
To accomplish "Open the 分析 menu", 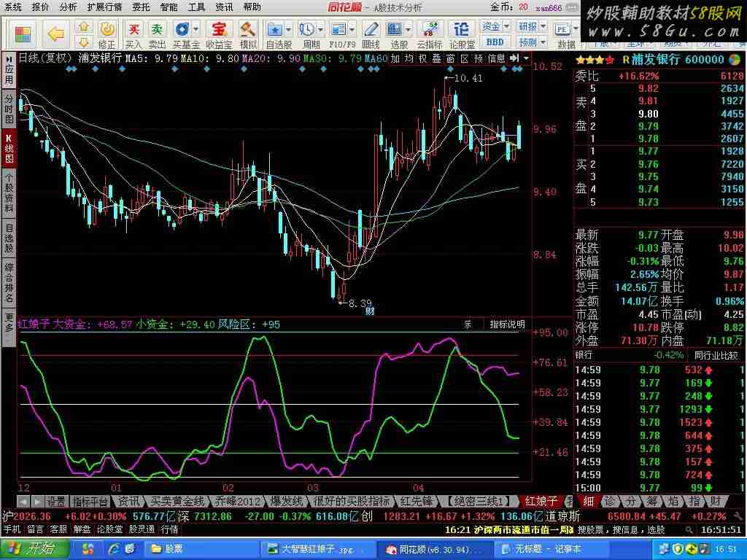I will click(x=68, y=7).
